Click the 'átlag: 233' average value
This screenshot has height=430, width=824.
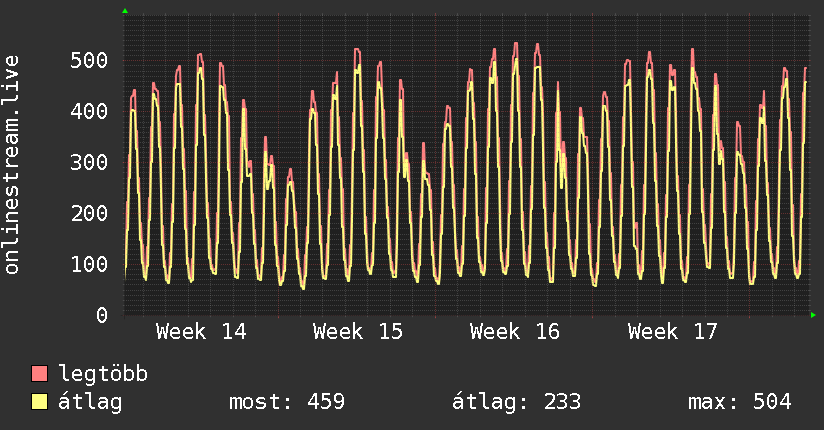517,403
